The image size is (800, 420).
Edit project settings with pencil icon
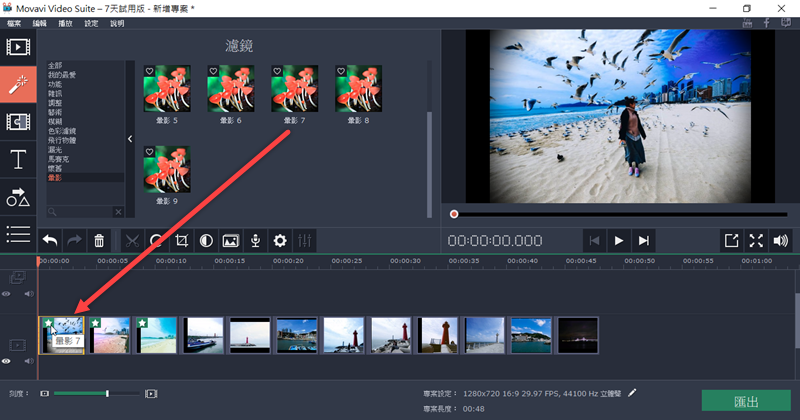(x=632, y=393)
